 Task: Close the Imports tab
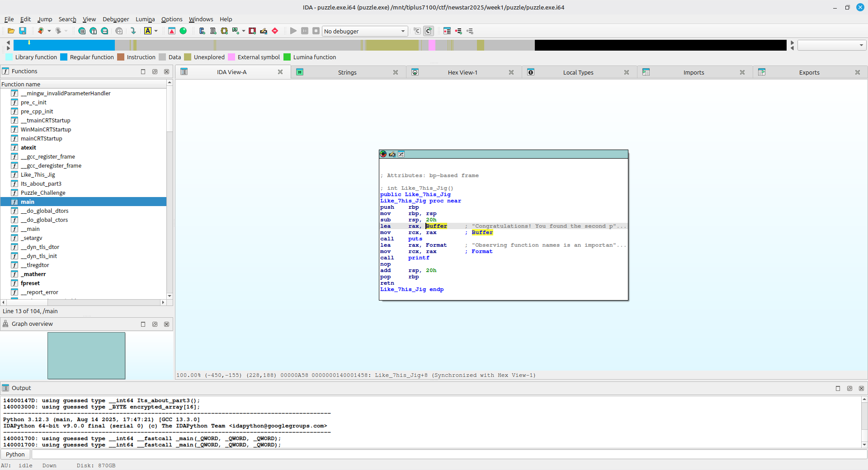click(742, 72)
